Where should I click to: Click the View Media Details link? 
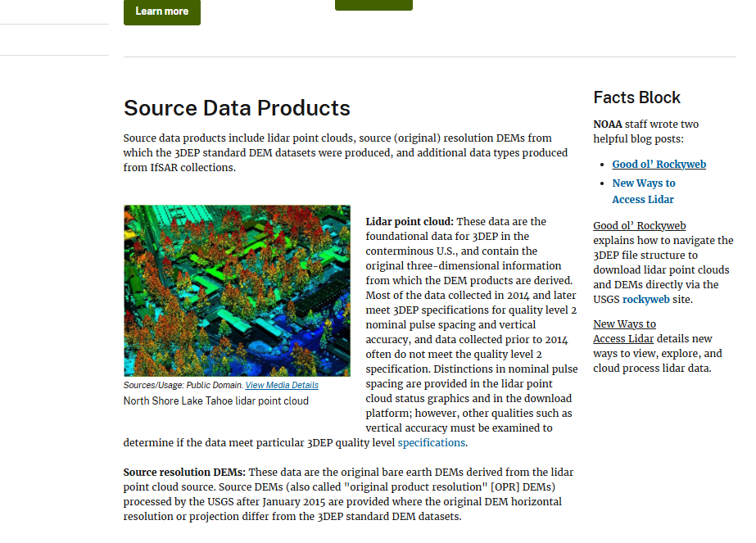pyautogui.click(x=282, y=384)
